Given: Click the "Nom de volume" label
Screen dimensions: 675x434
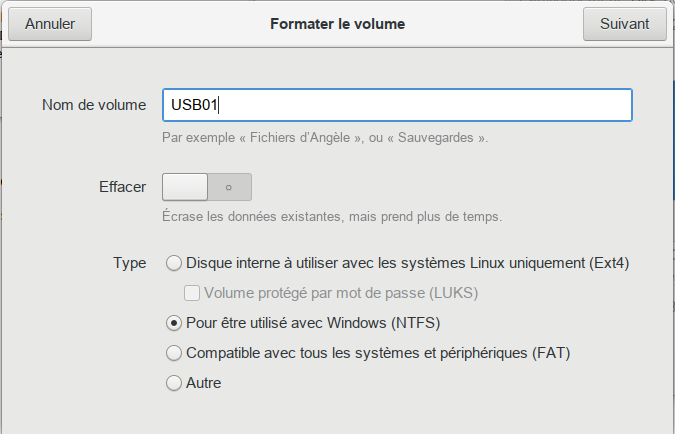Looking at the screenshot, I should (x=94, y=105).
